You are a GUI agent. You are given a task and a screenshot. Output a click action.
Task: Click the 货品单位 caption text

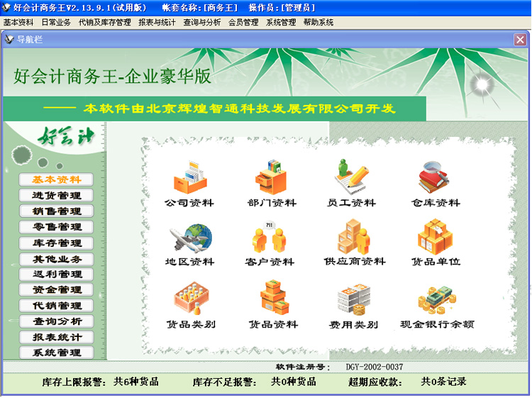click(436, 262)
